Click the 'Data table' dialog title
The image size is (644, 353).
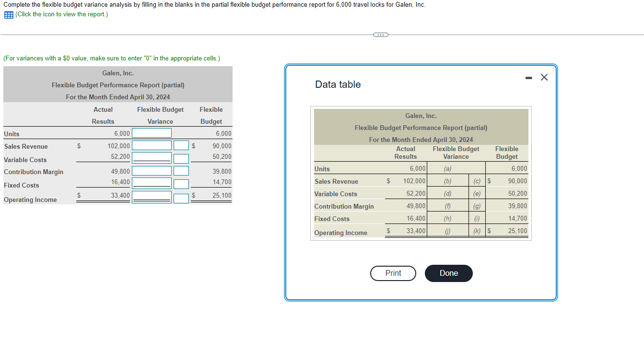pyautogui.click(x=338, y=84)
